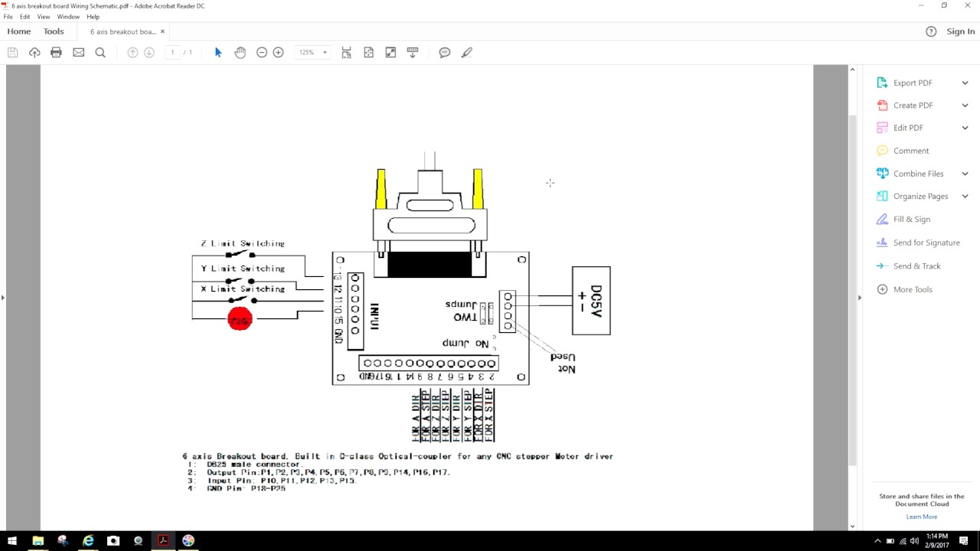Go to next page arrow
This screenshot has width=980, height=551.
[149, 52]
